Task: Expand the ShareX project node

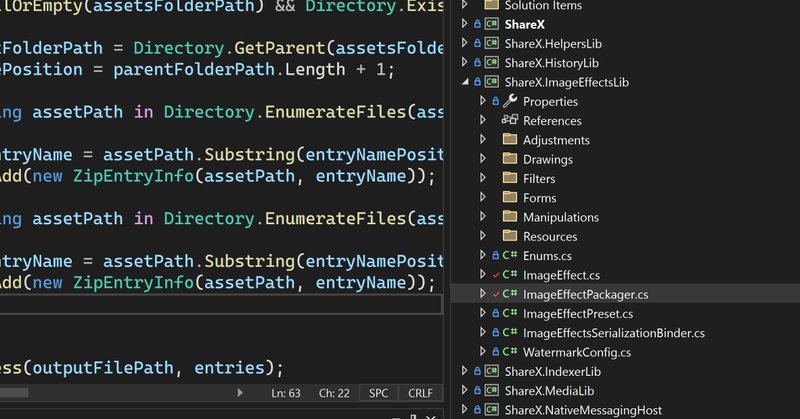Action: [464, 23]
